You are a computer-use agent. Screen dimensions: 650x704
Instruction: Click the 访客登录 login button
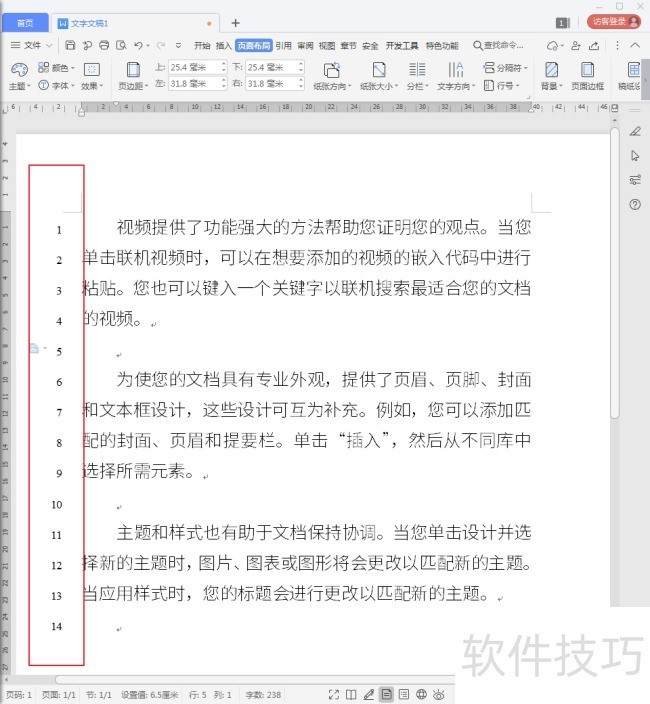click(x=614, y=22)
